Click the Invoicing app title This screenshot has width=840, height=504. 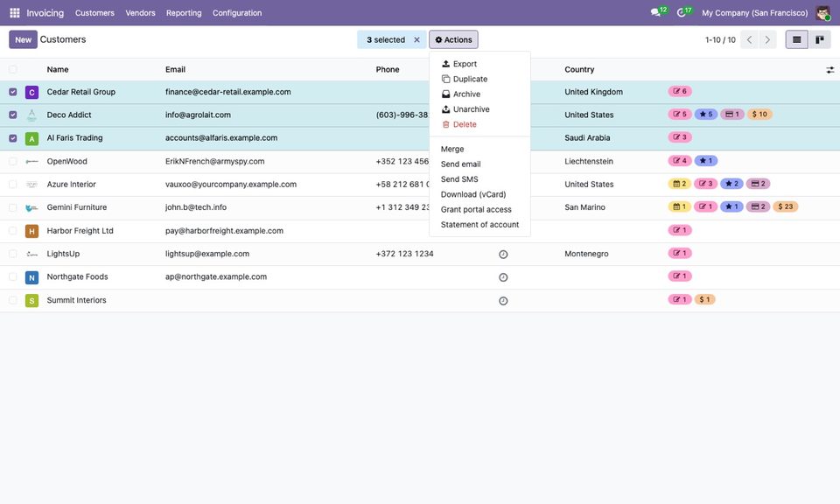(45, 13)
